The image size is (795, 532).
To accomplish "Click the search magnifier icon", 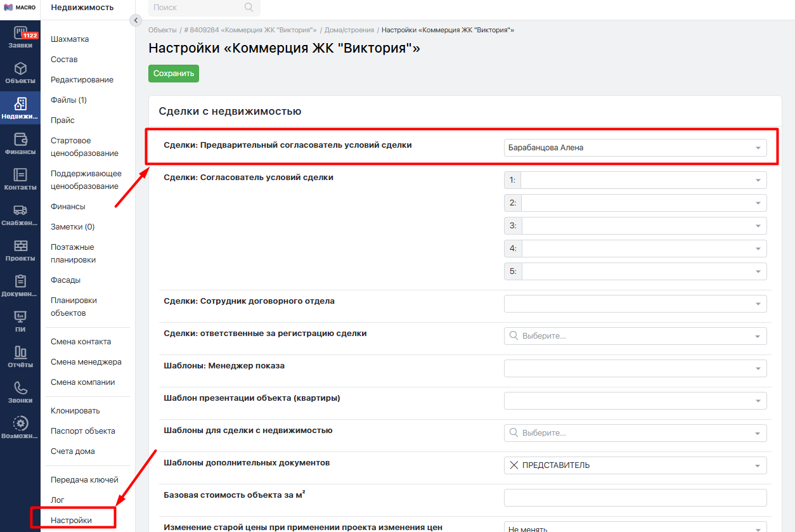I will pos(249,8).
